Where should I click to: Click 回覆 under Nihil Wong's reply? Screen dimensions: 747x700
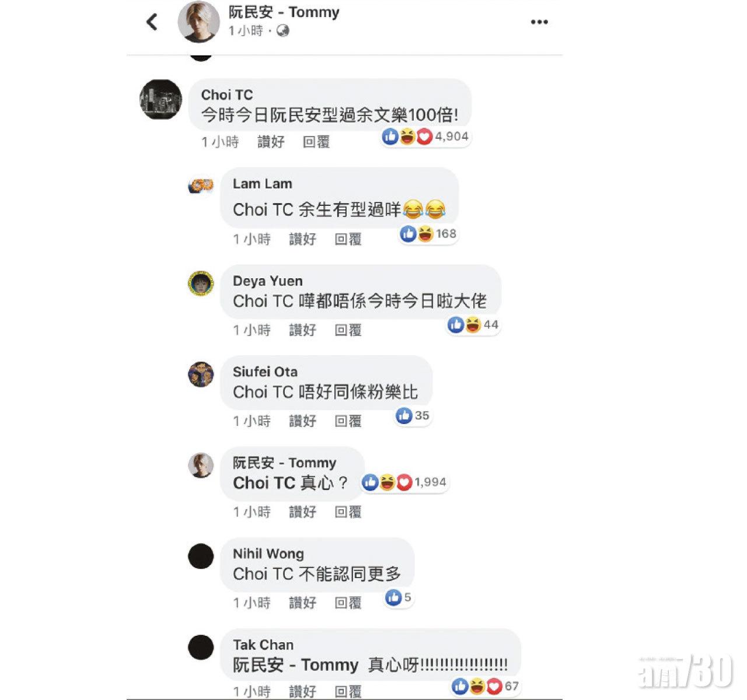pos(348,603)
